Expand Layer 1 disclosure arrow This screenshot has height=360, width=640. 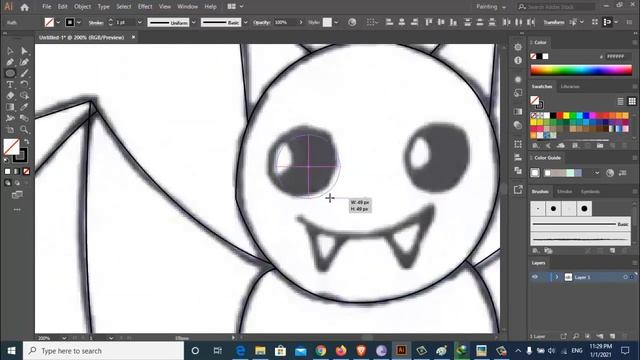556,277
